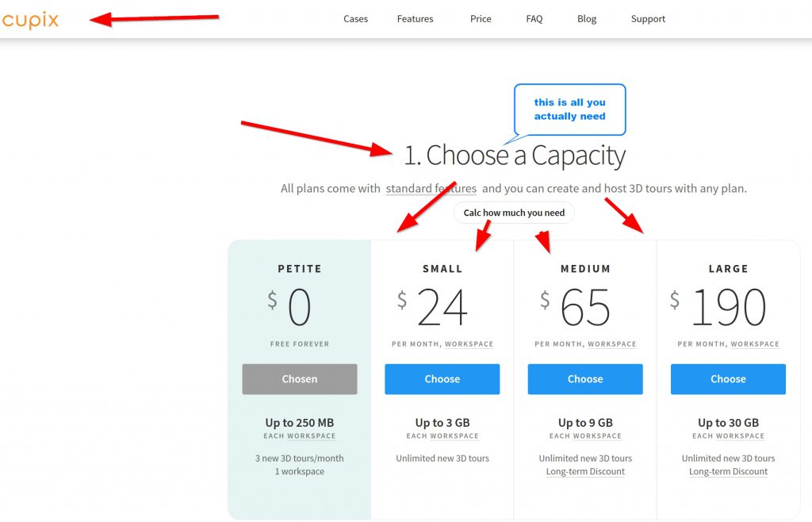Choose the Medium $65 plan
The height and width of the screenshot is (522, 812).
[x=585, y=379]
